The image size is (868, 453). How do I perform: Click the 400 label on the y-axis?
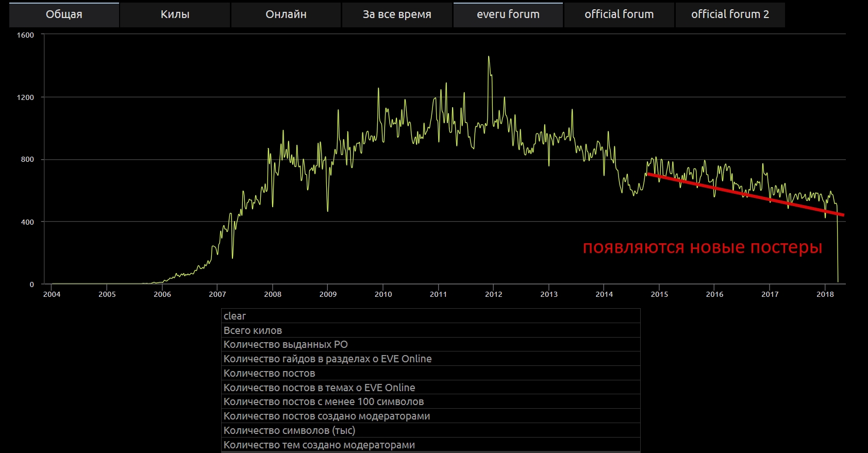pos(27,222)
